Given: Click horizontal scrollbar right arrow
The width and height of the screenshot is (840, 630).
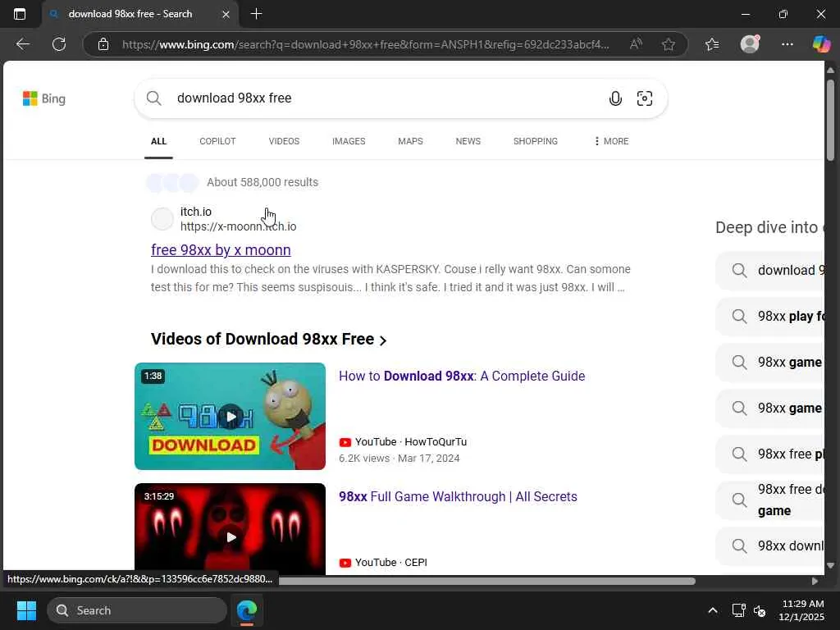Looking at the screenshot, I should (x=815, y=581).
